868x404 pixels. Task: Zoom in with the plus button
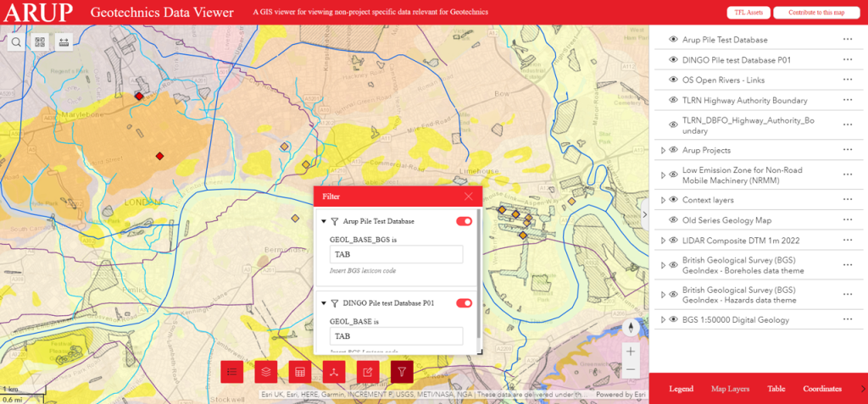631,351
